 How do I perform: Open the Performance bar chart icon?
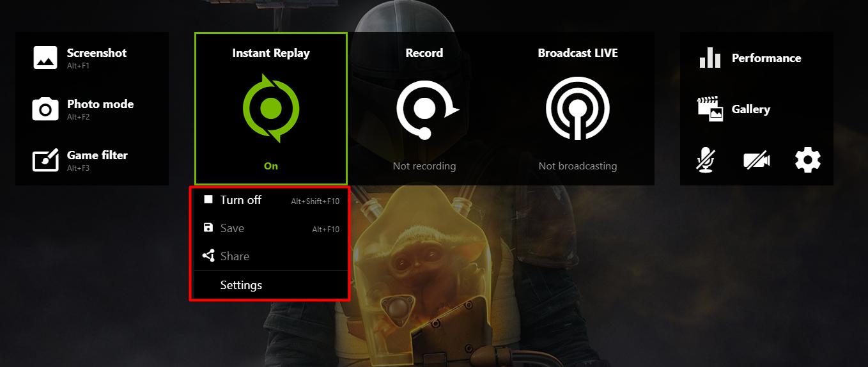coord(710,58)
